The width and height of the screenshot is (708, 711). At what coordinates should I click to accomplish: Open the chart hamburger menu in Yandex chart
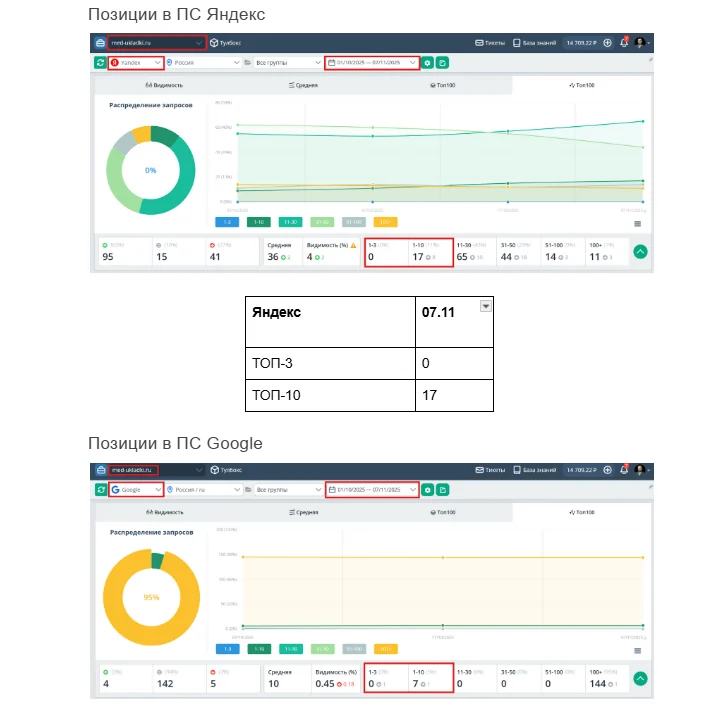[638, 224]
